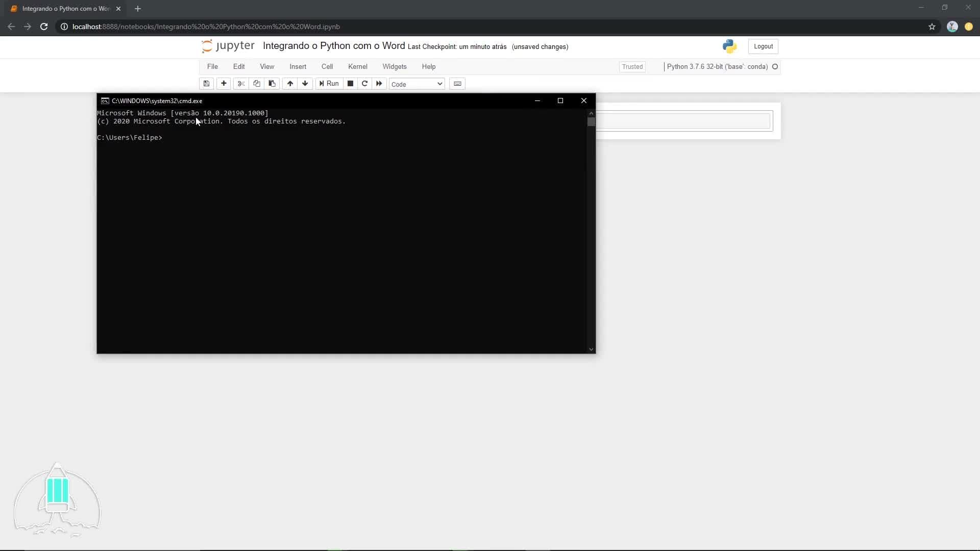Move selected cell up arrow

tap(290, 84)
